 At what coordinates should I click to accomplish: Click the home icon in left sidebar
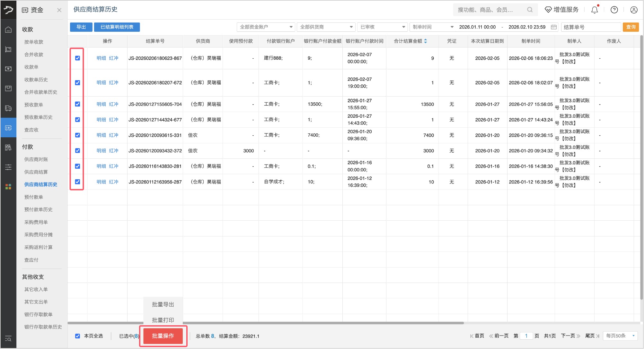[x=8, y=30]
